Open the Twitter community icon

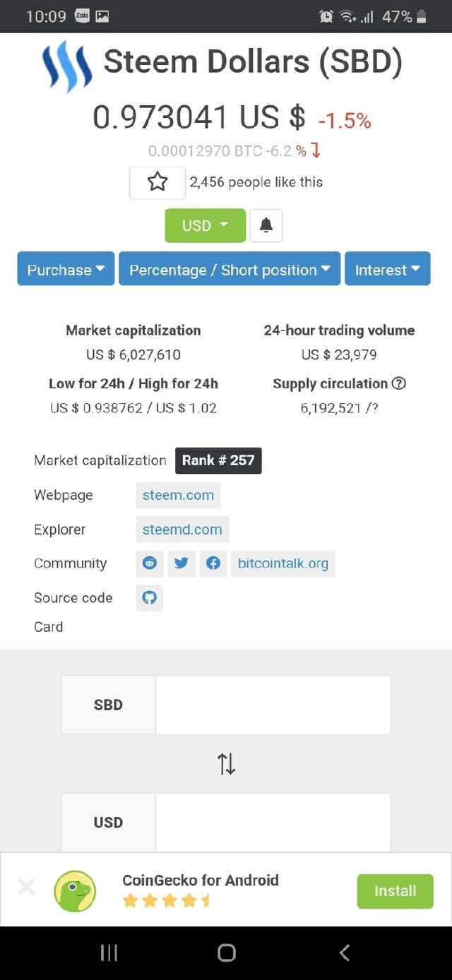(x=182, y=563)
